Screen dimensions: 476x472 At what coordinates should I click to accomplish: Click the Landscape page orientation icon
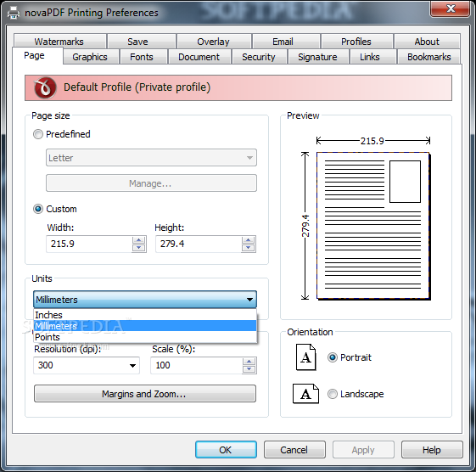click(305, 394)
